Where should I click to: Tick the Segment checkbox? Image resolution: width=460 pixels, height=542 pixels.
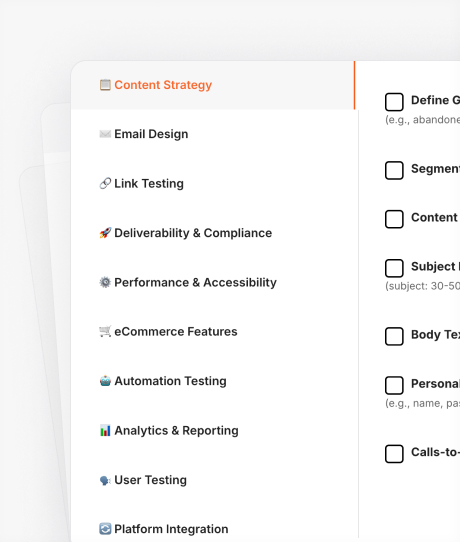[394, 170]
